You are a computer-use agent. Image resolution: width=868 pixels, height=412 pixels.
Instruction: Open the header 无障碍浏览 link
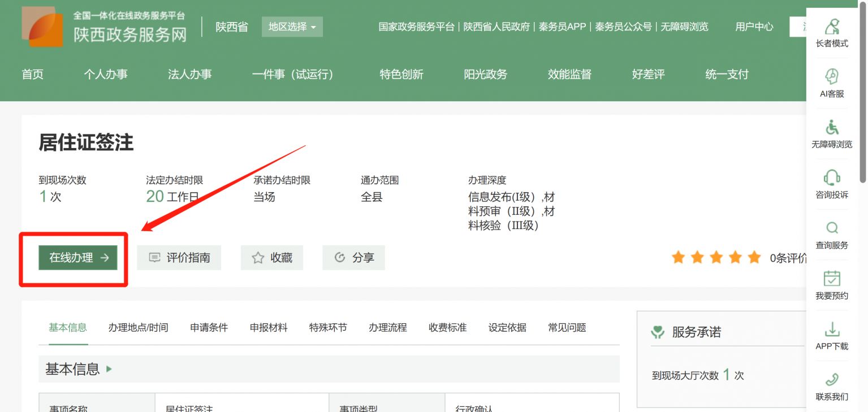tap(684, 27)
